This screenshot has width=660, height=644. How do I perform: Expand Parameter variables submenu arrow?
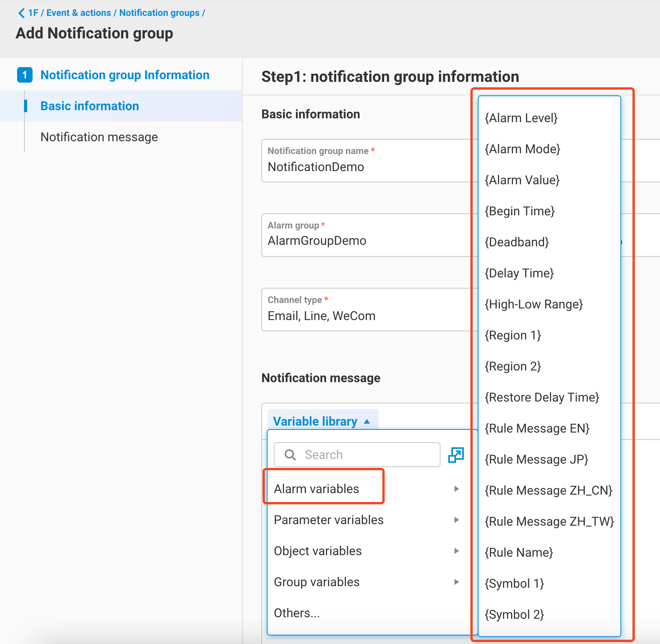[x=456, y=520]
